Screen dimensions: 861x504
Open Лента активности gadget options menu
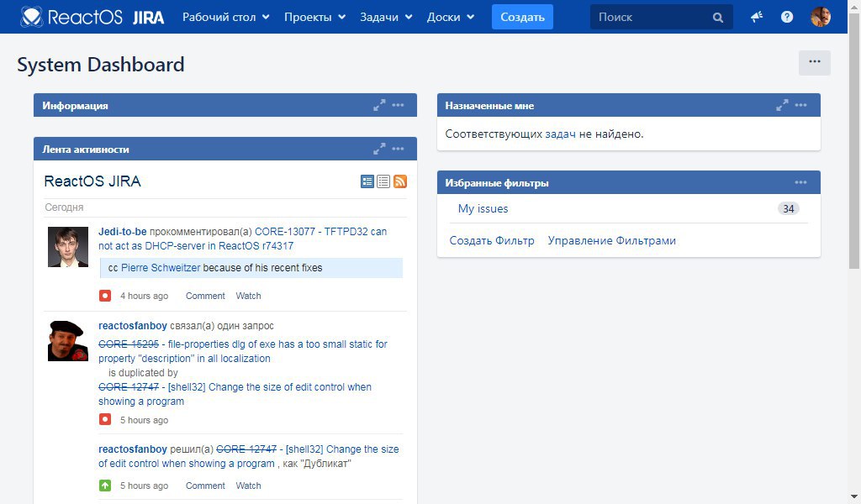click(x=398, y=149)
